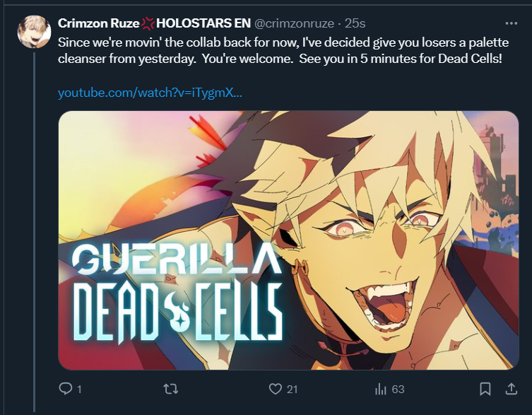Image resolution: width=532 pixels, height=415 pixels.
Task: Click the Crimzon Ruze display name
Action: tap(99, 23)
